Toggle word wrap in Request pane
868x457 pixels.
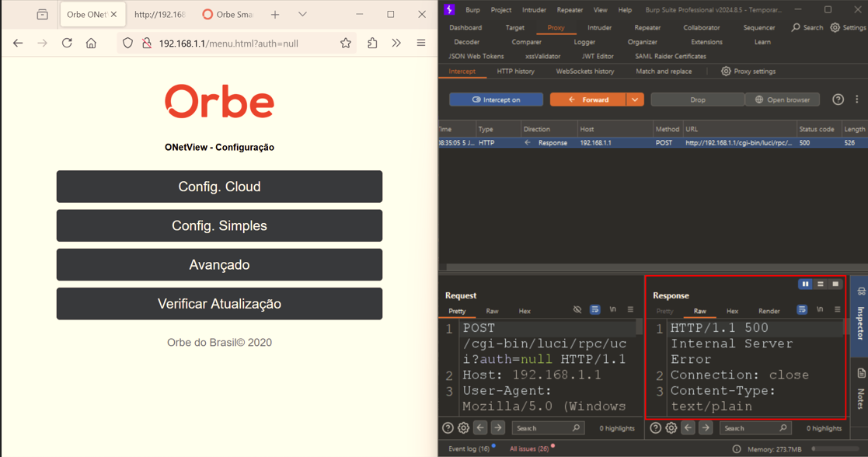point(594,309)
